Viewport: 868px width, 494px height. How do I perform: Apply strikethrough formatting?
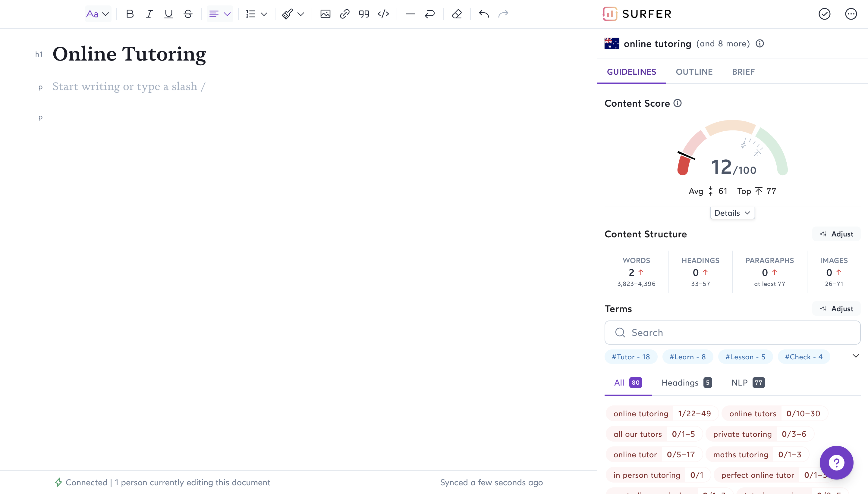click(x=188, y=14)
